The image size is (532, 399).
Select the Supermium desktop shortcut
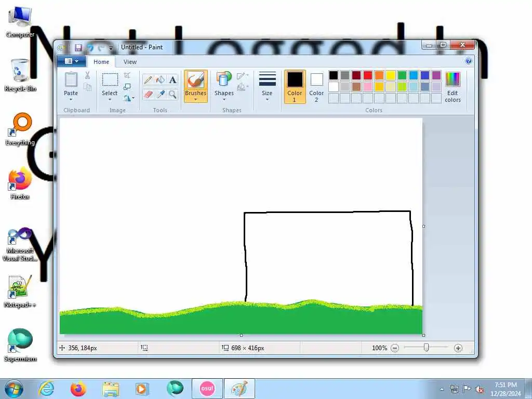pos(20,345)
